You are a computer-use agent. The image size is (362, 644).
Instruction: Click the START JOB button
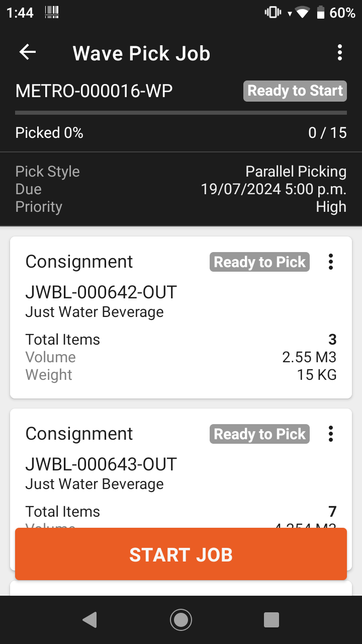coord(181,554)
